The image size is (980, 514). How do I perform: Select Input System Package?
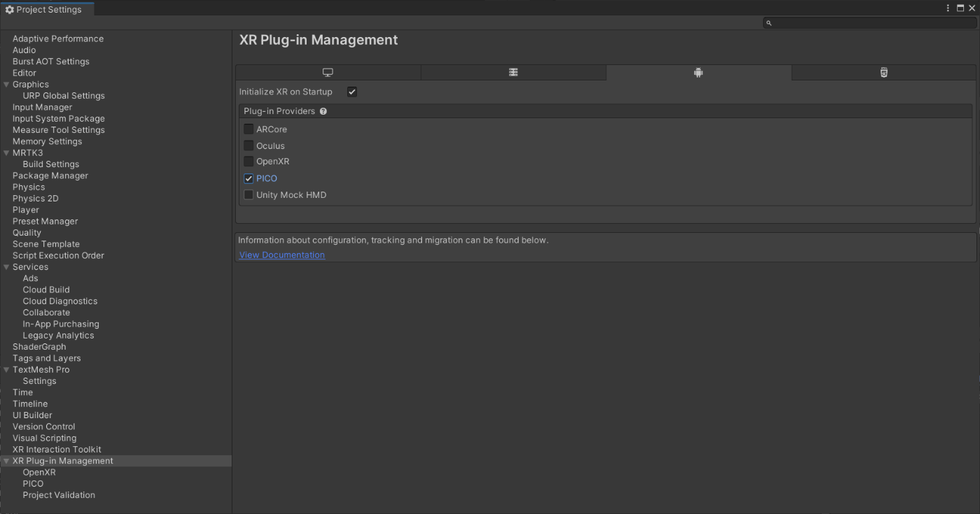[x=59, y=119]
